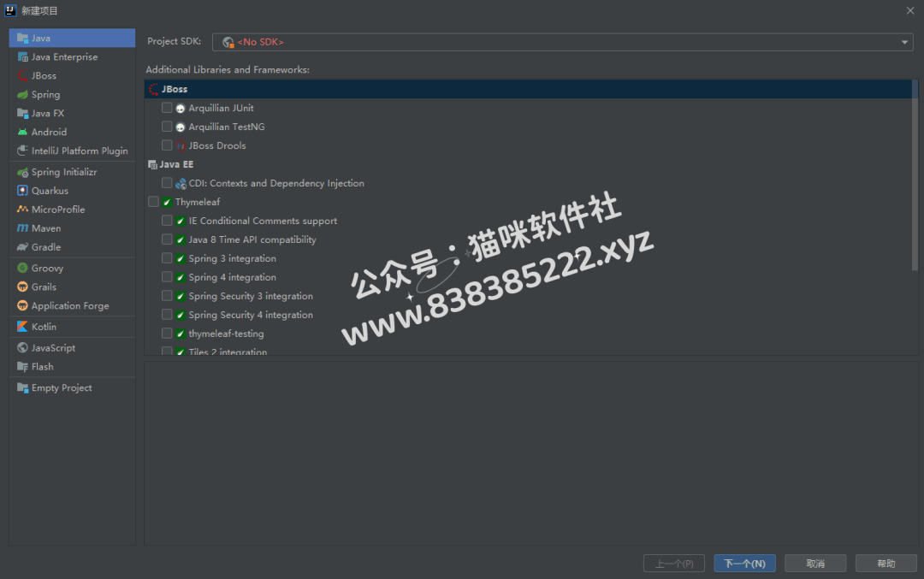Click the frameworks list vertical scrollbar
The height and width of the screenshot is (579, 924).
[x=915, y=175]
